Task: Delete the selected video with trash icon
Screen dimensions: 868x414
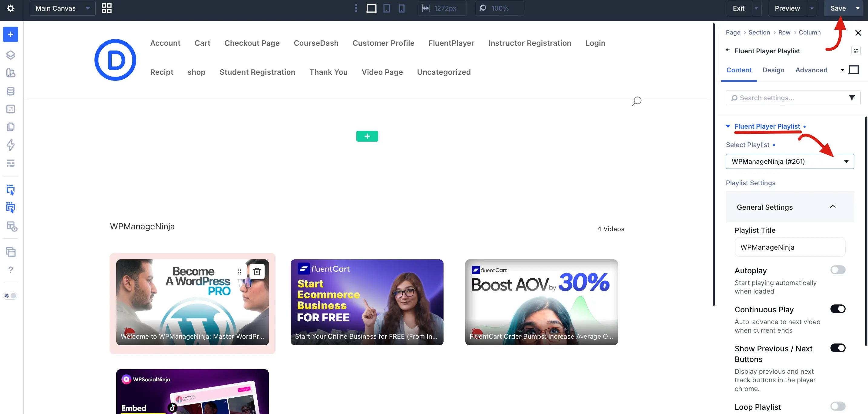Action: [x=257, y=271]
